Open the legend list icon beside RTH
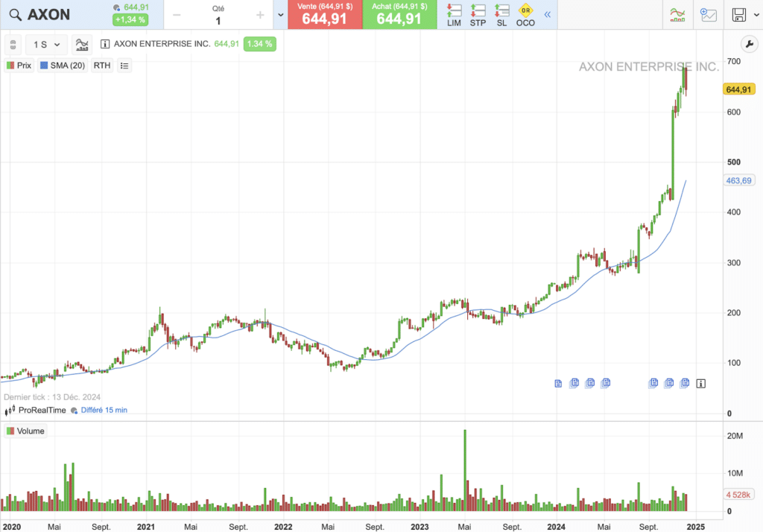This screenshot has height=532, width=763. (124, 66)
